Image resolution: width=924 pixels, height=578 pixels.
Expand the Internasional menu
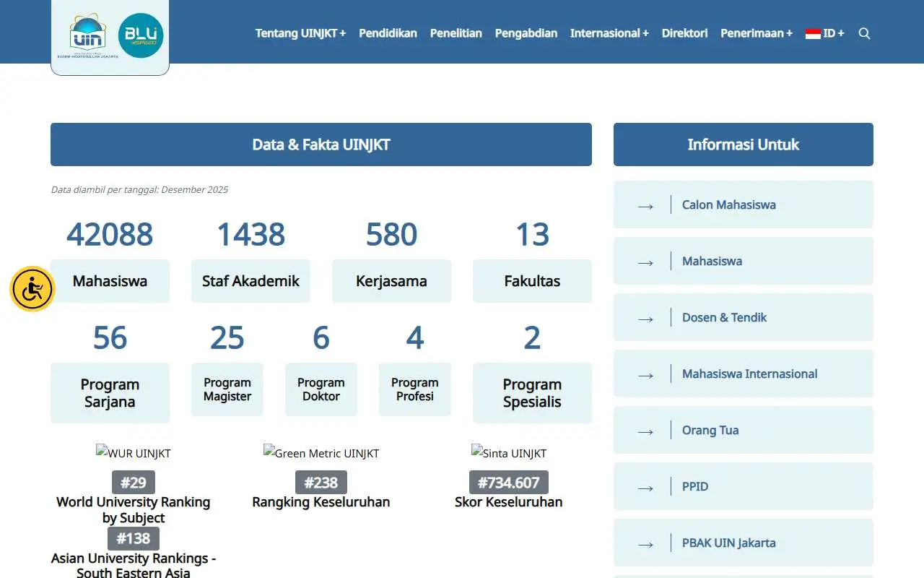(x=609, y=33)
